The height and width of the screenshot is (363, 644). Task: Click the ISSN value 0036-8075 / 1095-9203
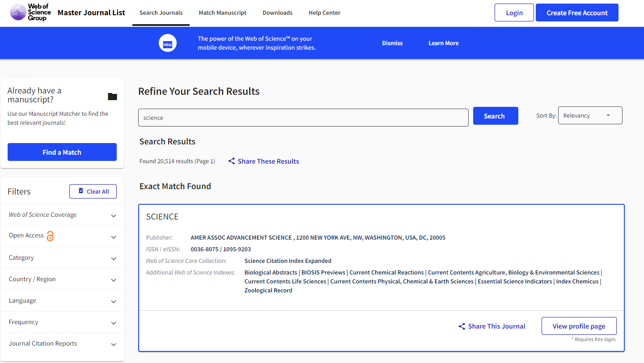[x=221, y=249]
